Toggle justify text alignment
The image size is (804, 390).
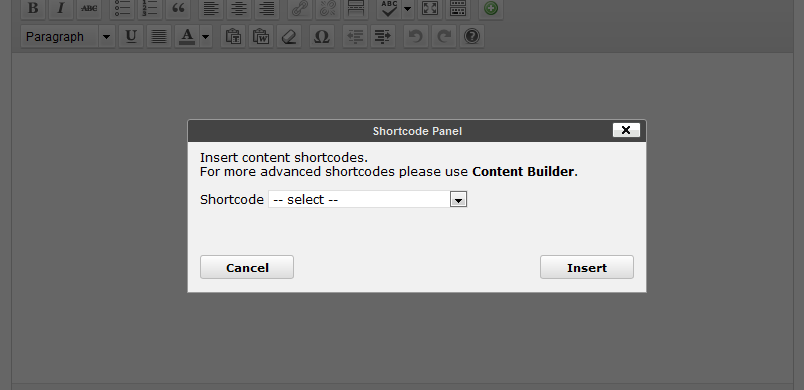[158, 36]
